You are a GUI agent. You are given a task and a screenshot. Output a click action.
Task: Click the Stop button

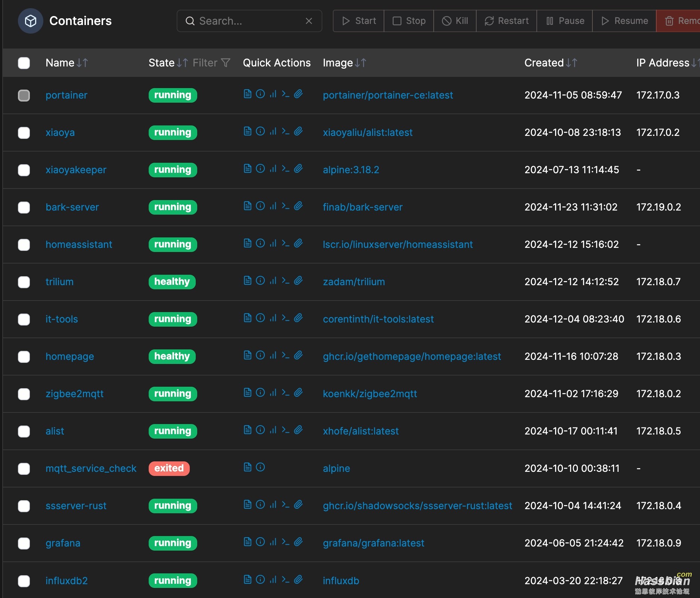pos(409,21)
